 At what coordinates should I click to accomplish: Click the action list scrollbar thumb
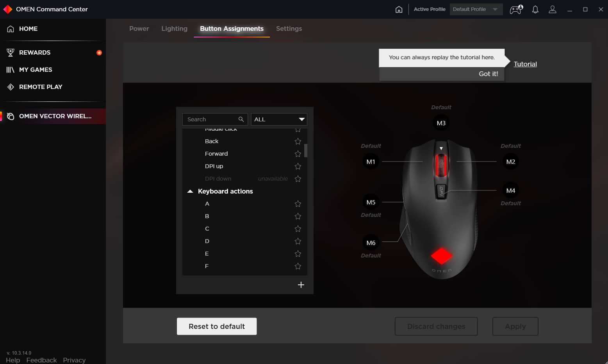tap(306, 150)
